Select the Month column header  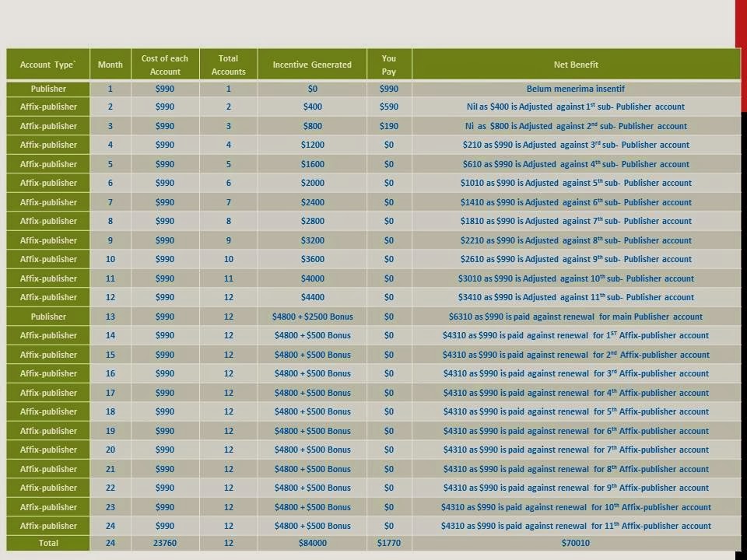(110, 65)
